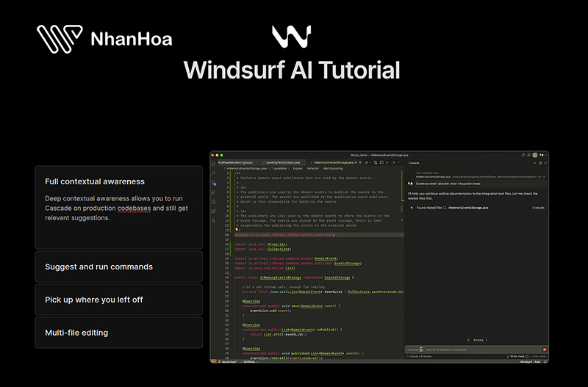Click InMemoryEventsStorage.java under your modified files
This screenshot has height=387, width=588.
pyautogui.click(x=433, y=177)
